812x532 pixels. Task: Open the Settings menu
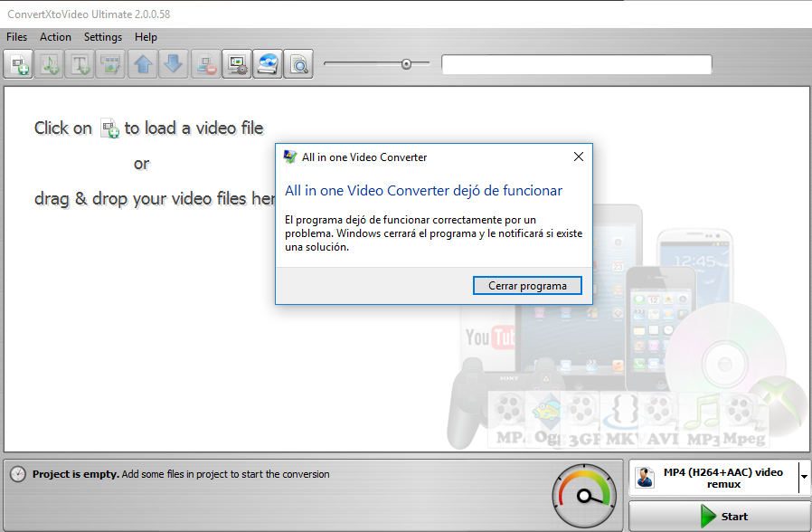(103, 37)
